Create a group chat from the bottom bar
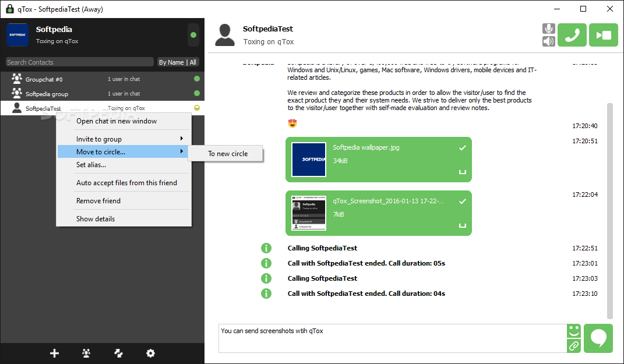The width and height of the screenshot is (624, 364). [86, 353]
